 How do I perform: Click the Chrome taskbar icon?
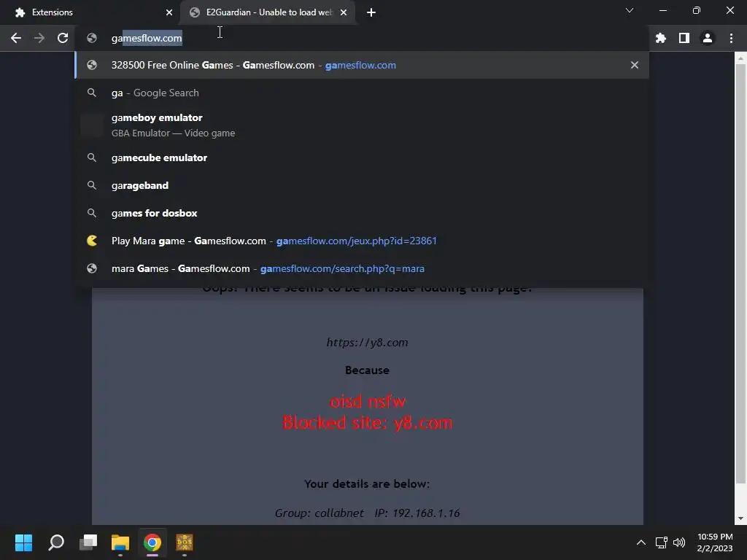coord(152,542)
